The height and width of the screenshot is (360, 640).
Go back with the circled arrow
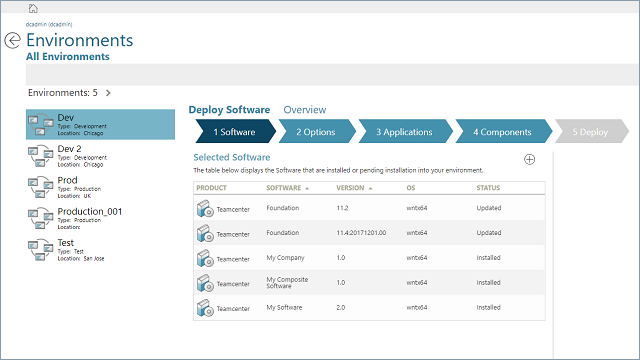12,40
